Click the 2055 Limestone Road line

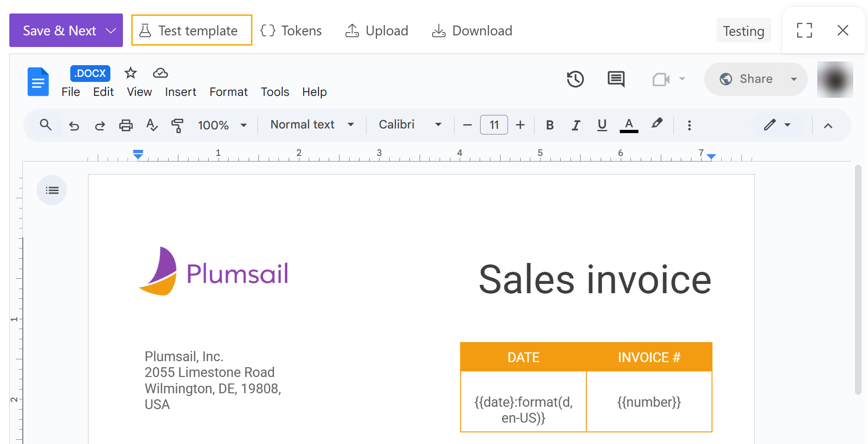[x=210, y=372]
